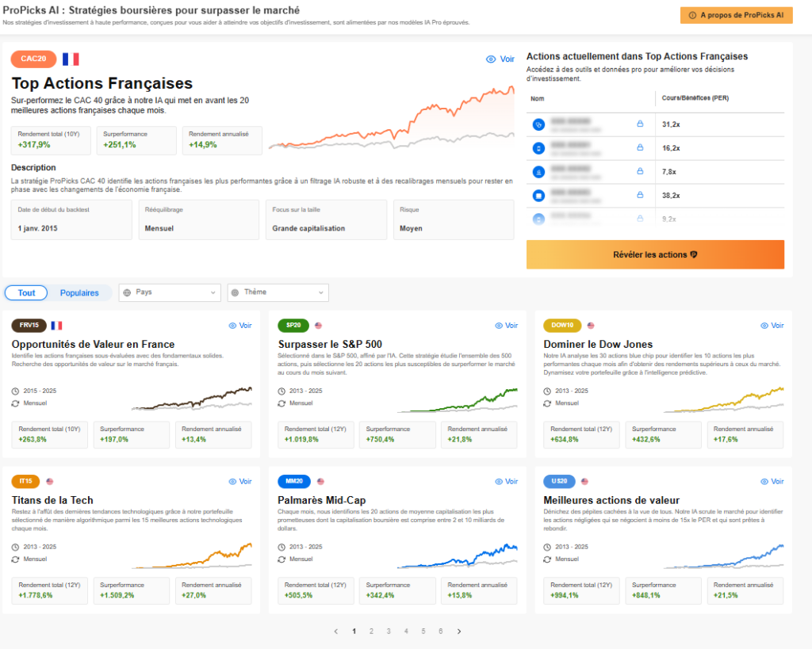Open À propos de ProPicks AI
812x649 pixels.
pos(736,15)
